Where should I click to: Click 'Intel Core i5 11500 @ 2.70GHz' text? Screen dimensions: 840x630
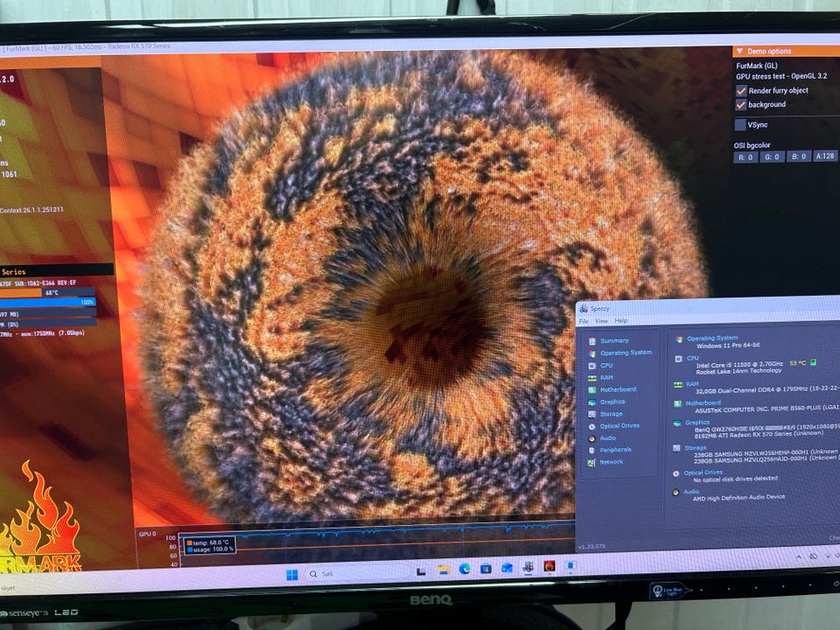739,365
